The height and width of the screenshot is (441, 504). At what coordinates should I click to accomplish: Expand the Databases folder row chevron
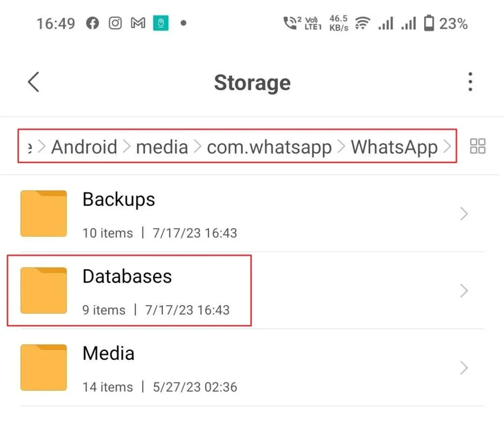point(464,290)
